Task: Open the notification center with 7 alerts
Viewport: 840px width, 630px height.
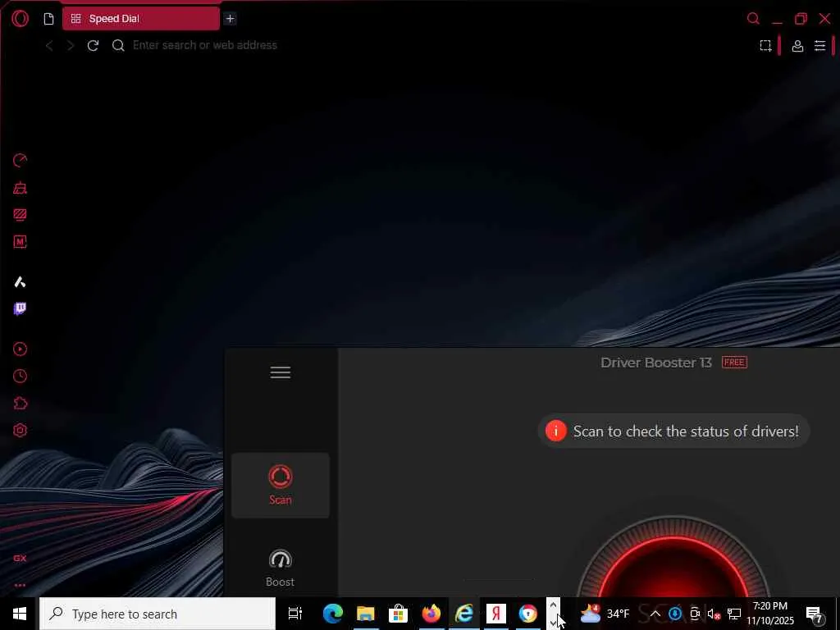Action: 814,614
